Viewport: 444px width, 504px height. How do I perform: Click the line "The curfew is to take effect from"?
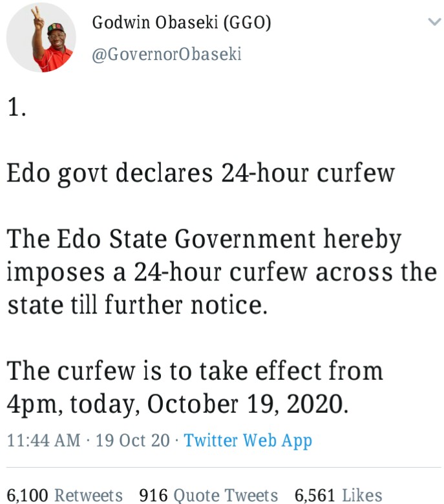[x=195, y=371]
